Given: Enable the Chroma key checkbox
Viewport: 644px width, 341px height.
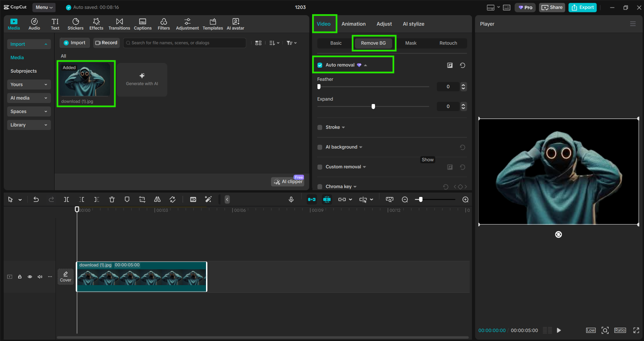Looking at the screenshot, I should point(320,186).
